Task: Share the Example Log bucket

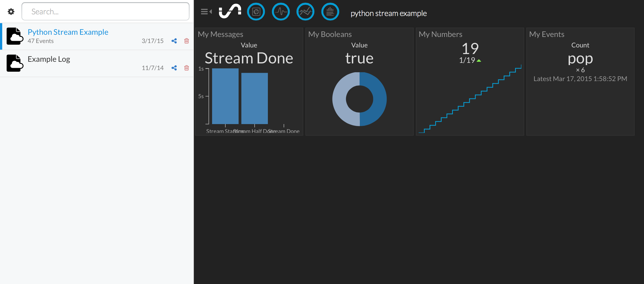Action: coord(174,68)
